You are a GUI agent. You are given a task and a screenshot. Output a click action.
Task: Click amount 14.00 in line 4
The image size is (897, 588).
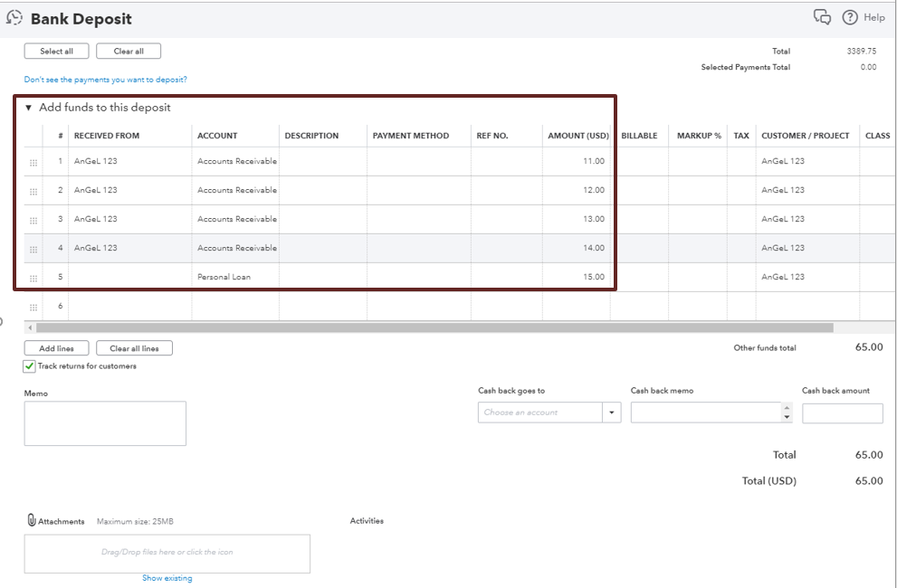click(594, 248)
